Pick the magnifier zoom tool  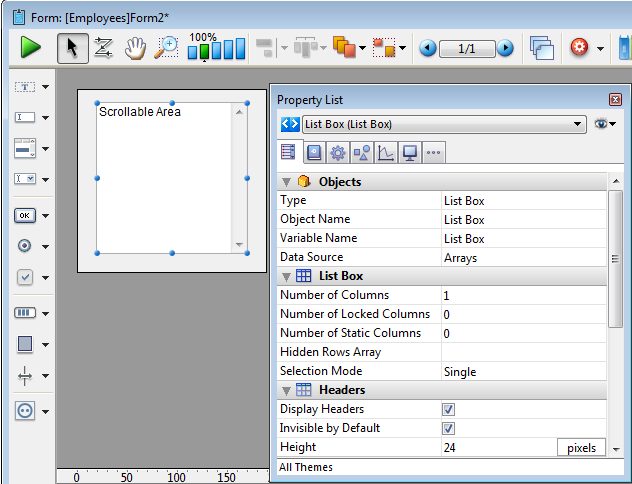point(166,47)
